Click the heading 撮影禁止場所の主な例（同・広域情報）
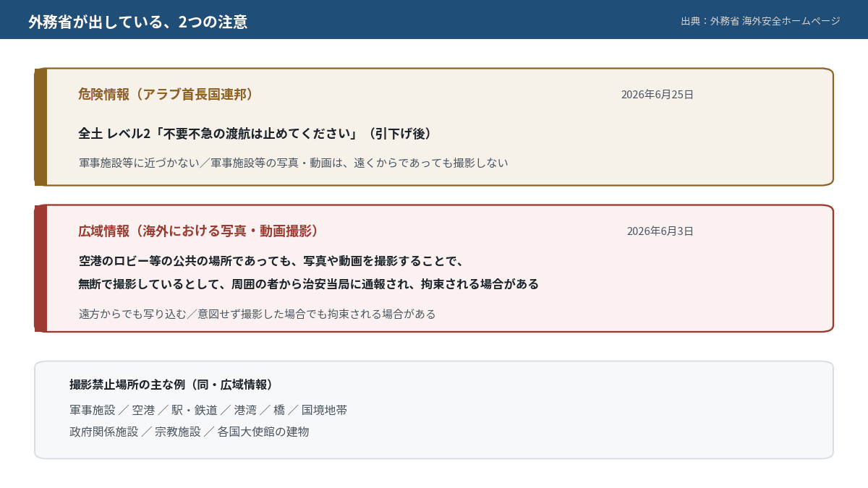This screenshot has height=488, width=868. tap(174, 385)
